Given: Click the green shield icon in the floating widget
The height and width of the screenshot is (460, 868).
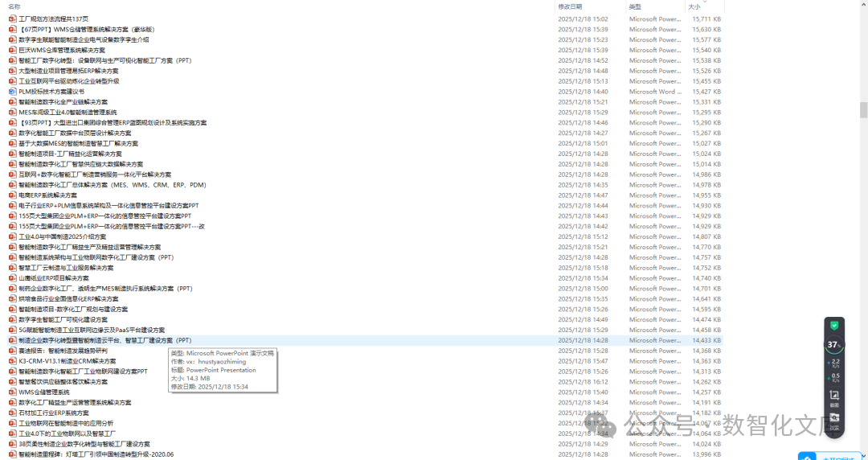Looking at the screenshot, I should click(834, 326).
